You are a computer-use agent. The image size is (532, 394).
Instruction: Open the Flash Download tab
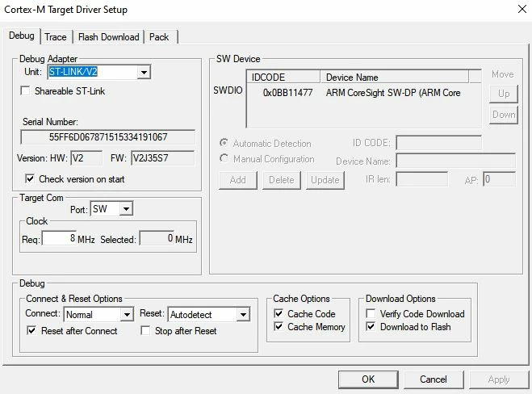click(x=108, y=37)
